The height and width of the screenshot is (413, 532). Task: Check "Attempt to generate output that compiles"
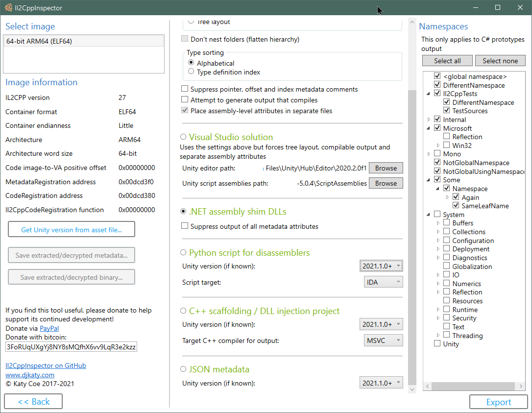click(x=185, y=99)
